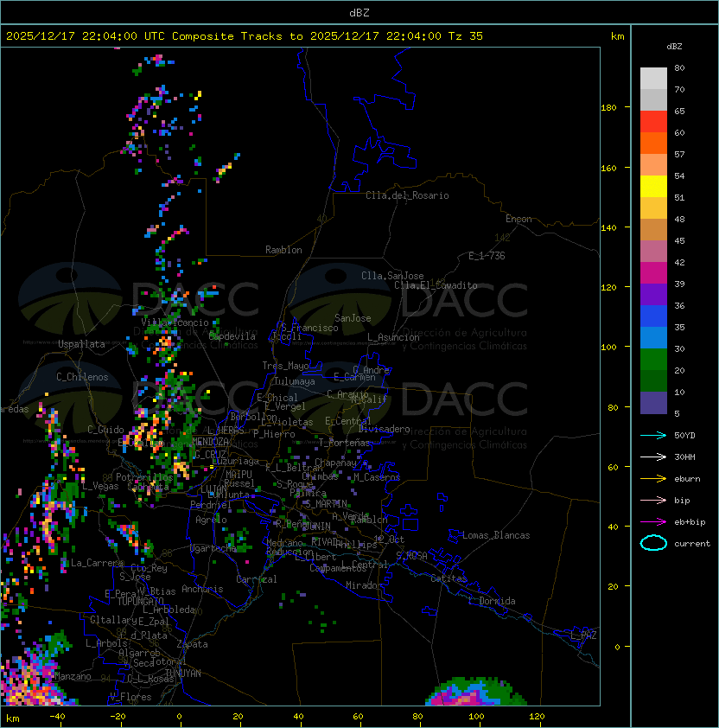This screenshot has width=719, height=728.
Task: Click the yellow eburn arrow icon
Action: (653, 479)
